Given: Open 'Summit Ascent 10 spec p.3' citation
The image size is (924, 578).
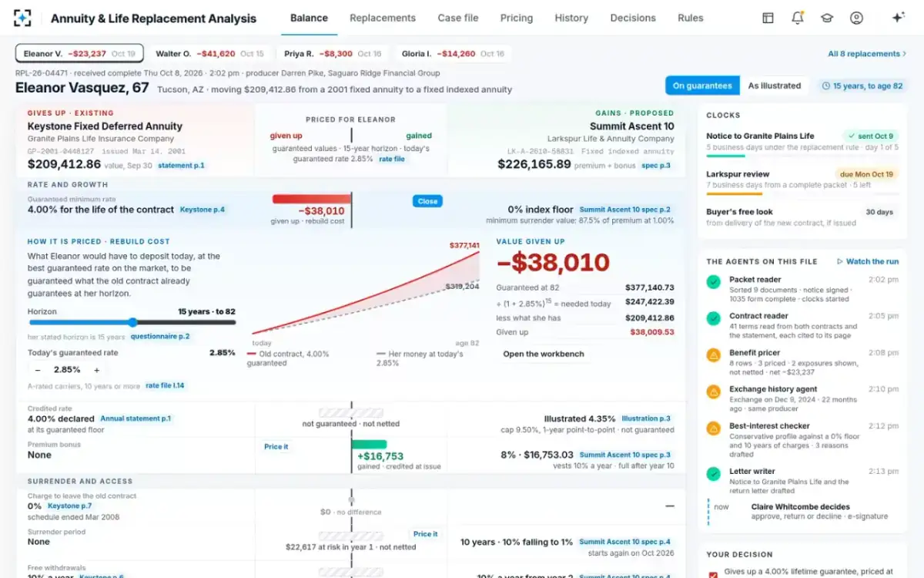Looking at the screenshot, I should (624, 455).
